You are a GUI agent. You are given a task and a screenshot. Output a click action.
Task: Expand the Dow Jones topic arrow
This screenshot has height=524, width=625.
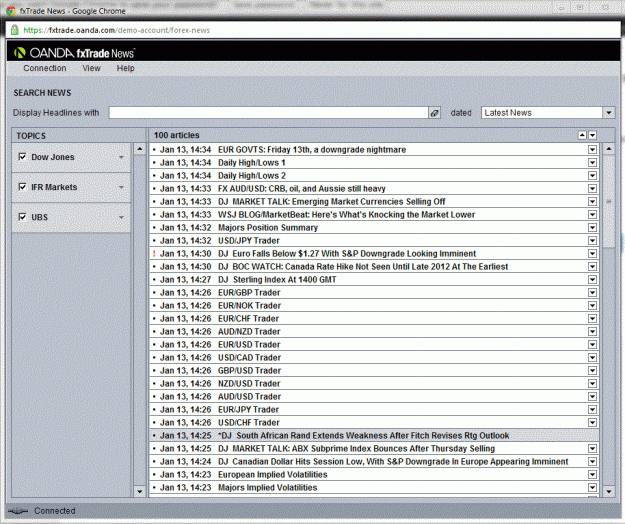[x=121, y=157]
